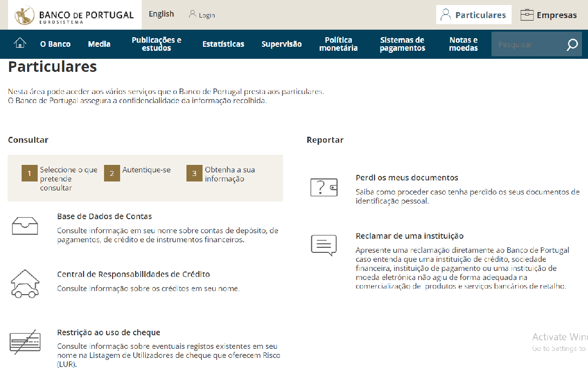The image size is (588, 372).
Task: Open Base de Dados de Contas link
Action: point(105,217)
